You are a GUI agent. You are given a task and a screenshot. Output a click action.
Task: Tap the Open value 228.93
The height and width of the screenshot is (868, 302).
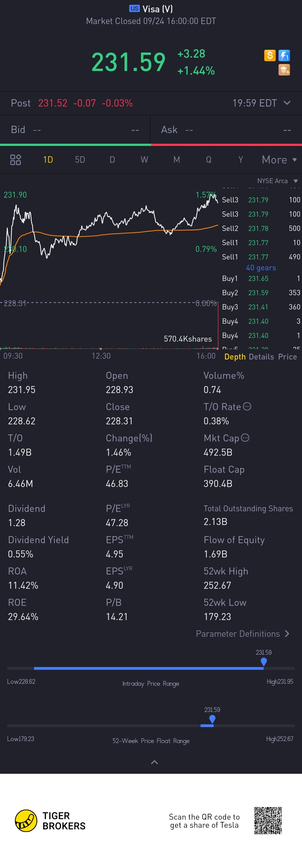pyautogui.click(x=119, y=389)
